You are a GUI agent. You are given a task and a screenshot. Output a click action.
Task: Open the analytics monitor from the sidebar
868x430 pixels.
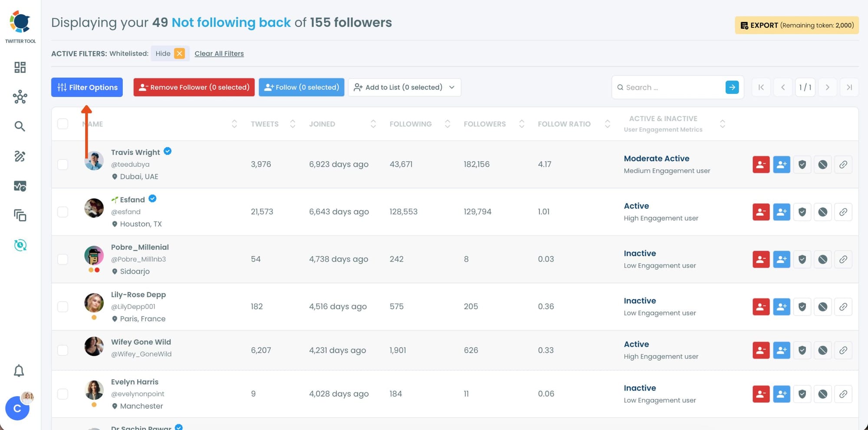pos(20,186)
